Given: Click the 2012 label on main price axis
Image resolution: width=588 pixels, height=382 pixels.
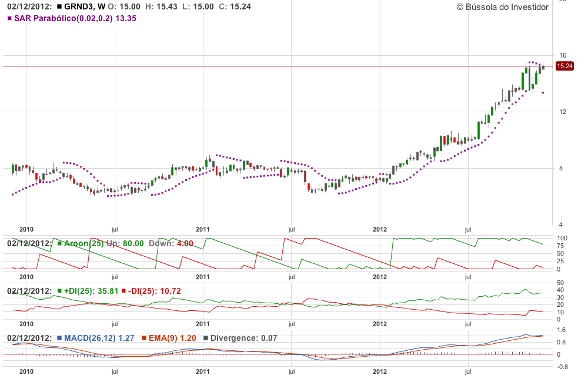Looking at the screenshot, I should (380, 229).
